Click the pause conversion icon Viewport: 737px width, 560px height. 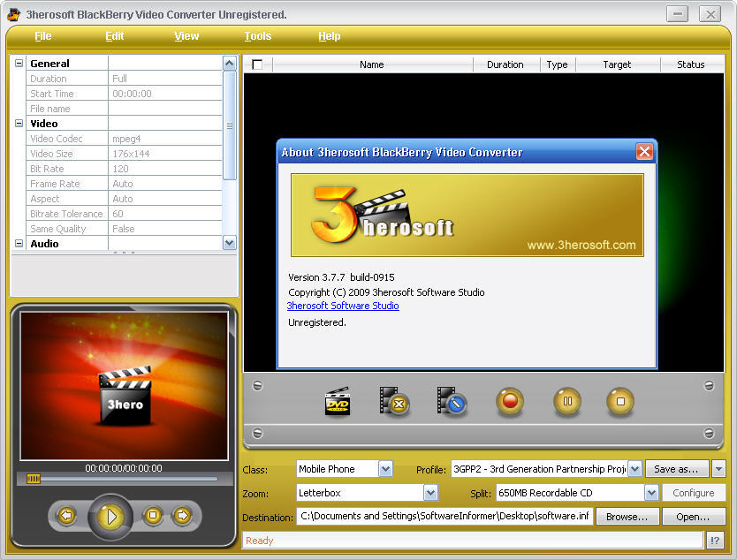pyautogui.click(x=566, y=402)
